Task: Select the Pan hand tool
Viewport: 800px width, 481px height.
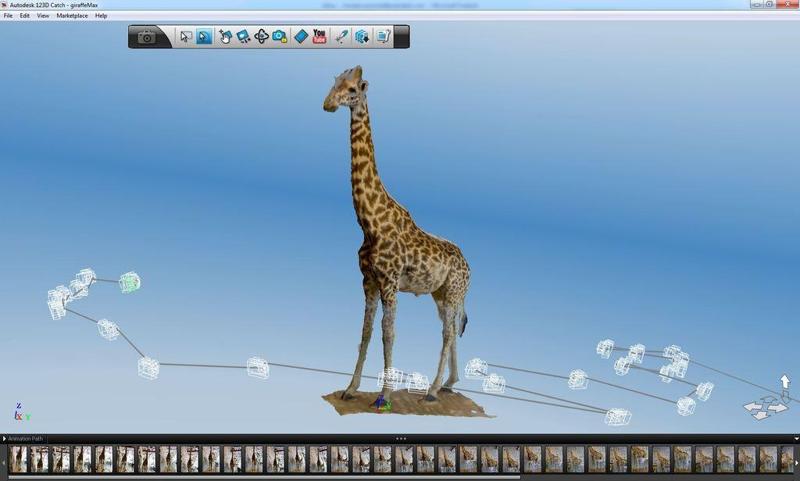Action: pos(225,36)
